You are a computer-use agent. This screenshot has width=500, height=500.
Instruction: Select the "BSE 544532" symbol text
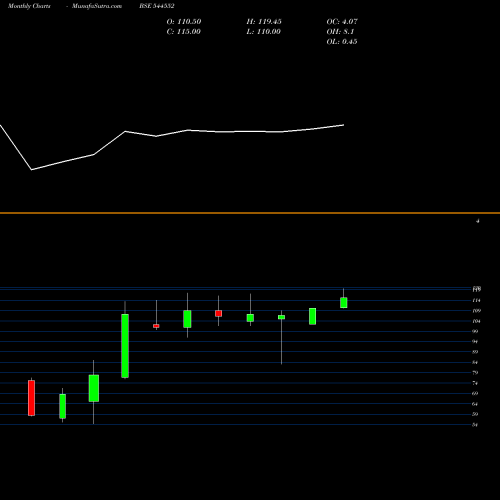pos(157,6)
